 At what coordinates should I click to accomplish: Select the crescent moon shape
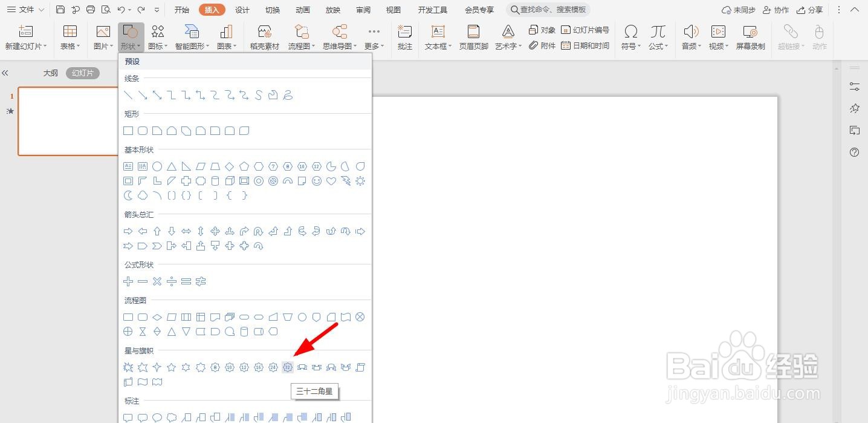pyautogui.click(x=128, y=195)
